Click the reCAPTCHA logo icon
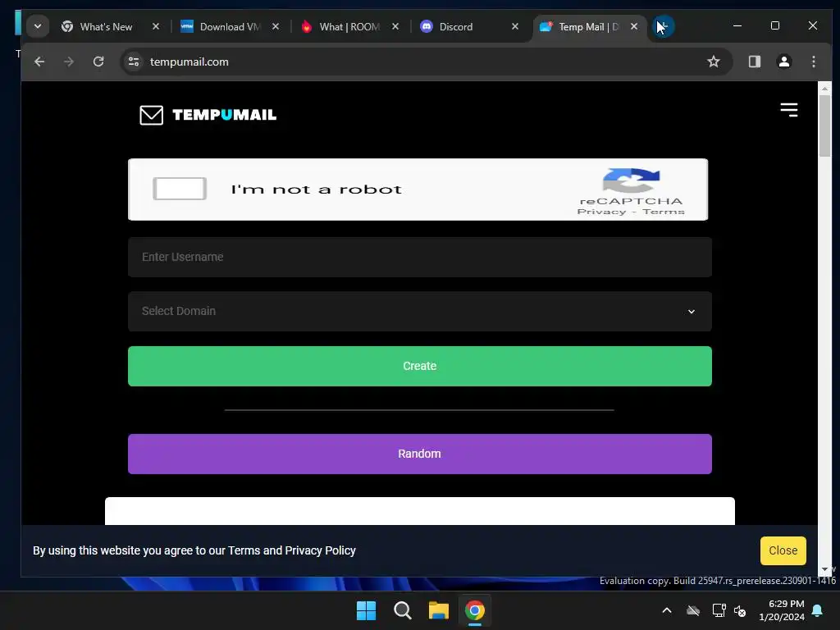The width and height of the screenshot is (840, 630). click(x=631, y=180)
